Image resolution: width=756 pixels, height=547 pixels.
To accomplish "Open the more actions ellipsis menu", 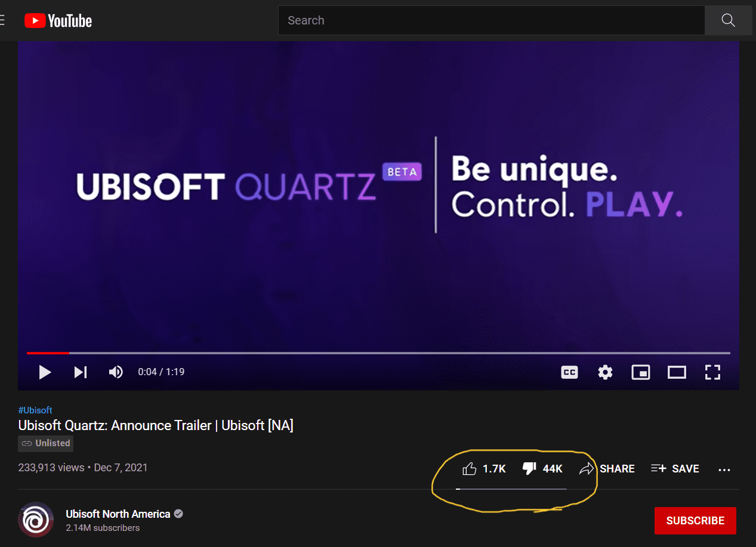I will click(724, 469).
